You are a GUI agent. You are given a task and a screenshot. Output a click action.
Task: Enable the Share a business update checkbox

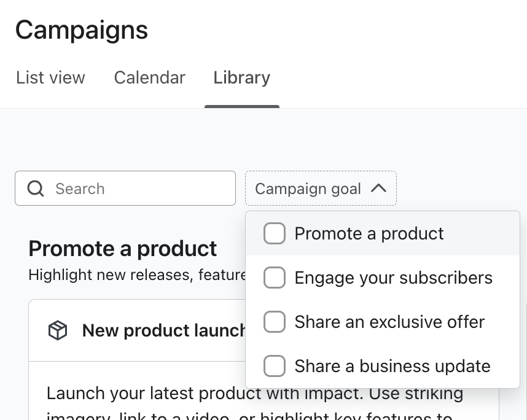(x=275, y=366)
